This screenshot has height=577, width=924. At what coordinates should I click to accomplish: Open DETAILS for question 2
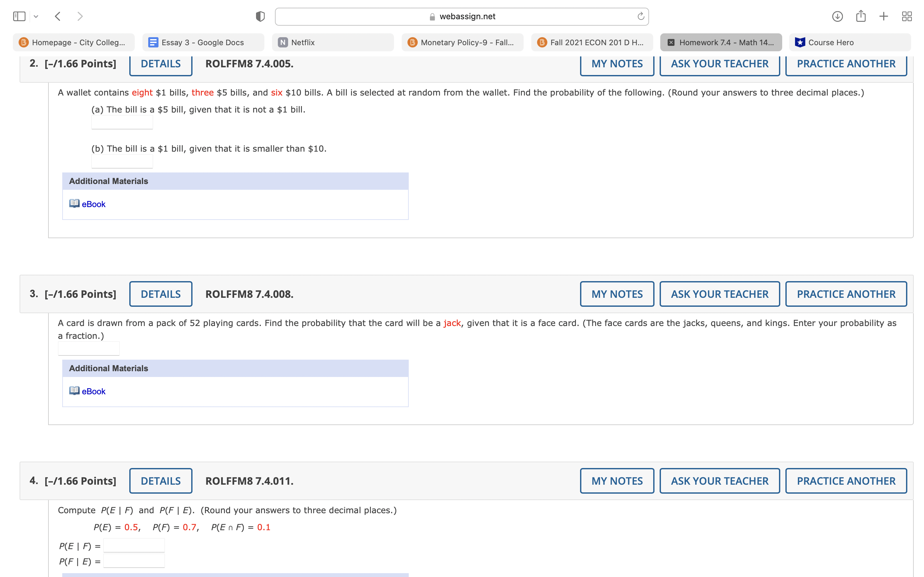[160, 64]
